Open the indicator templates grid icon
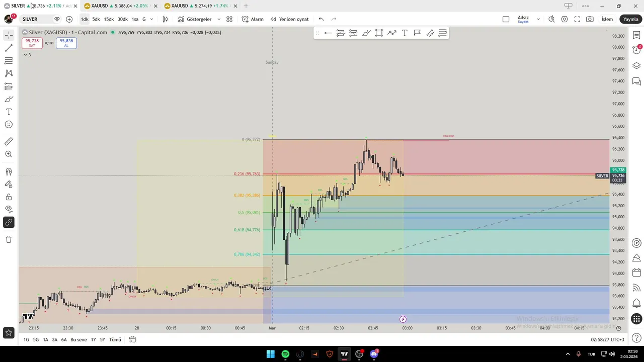 229,19
